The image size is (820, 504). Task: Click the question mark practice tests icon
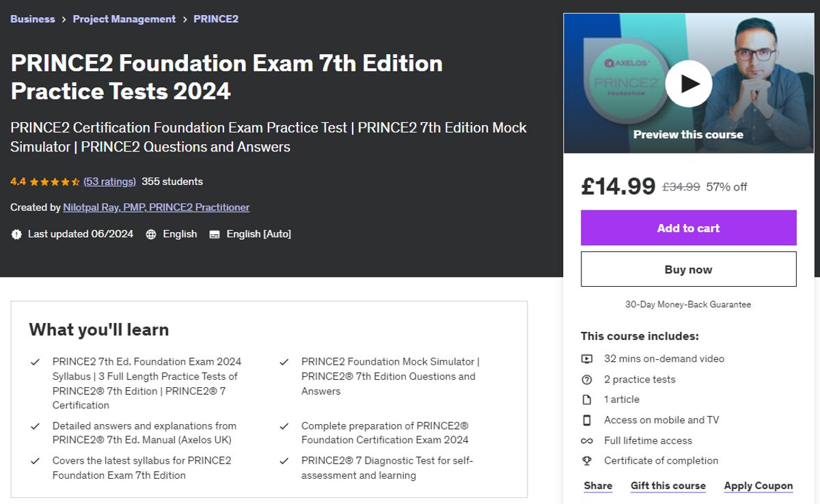(x=586, y=379)
